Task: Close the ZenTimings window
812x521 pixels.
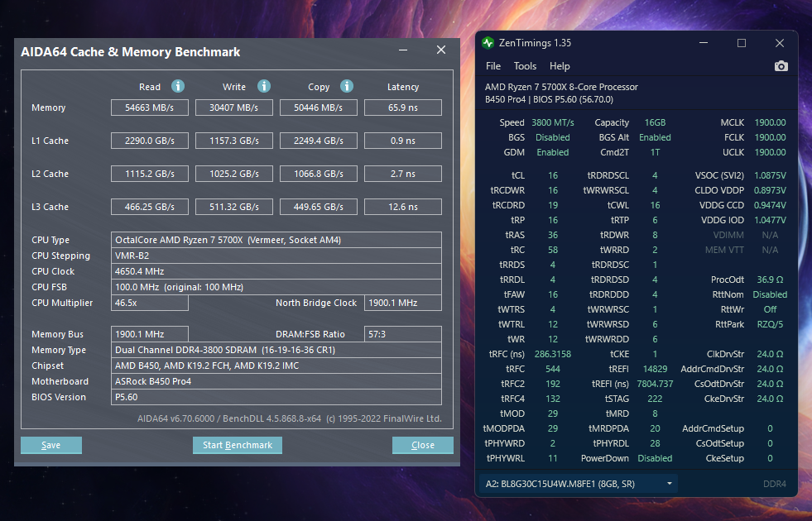Action: [x=780, y=43]
